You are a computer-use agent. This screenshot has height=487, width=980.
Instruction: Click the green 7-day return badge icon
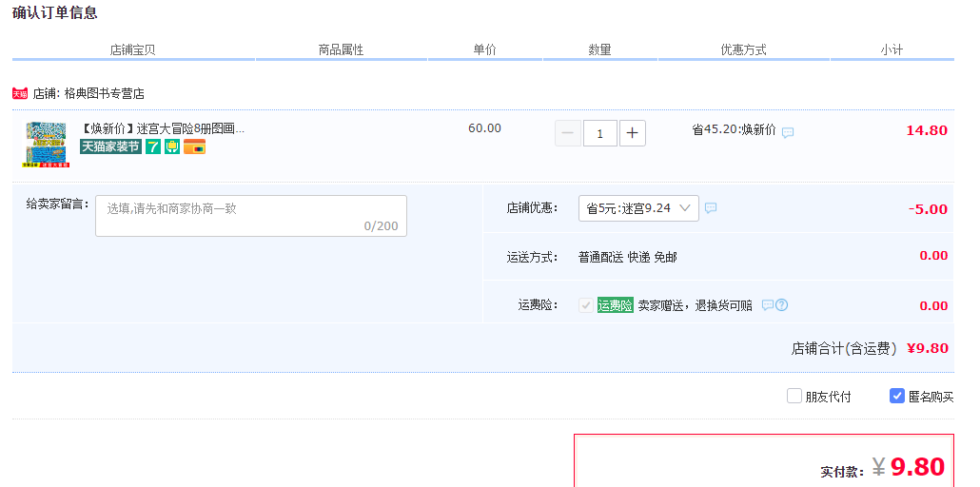[153, 146]
